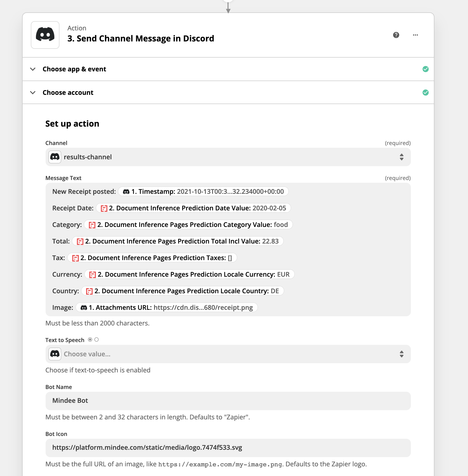
Task: Click the Prediction Taxes pill
Action: (152, 258)
